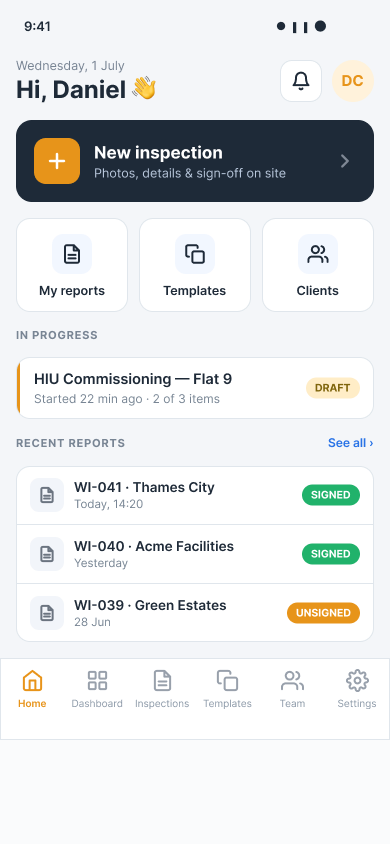This screenshot has width=390, height=844.
Task: Click SIGNED badge on WI-040 row
Action: coord(331,554)
